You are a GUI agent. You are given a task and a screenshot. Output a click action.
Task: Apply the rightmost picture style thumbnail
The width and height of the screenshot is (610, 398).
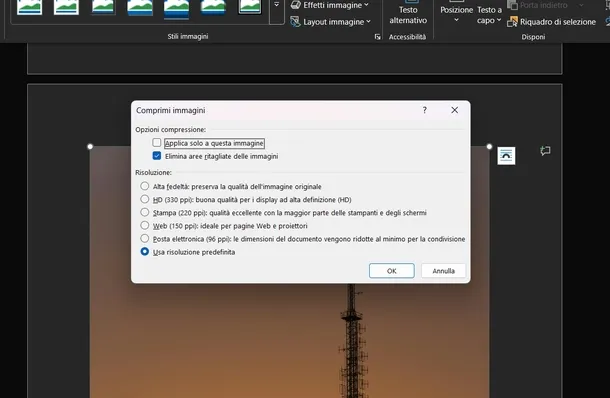pos(250,7)
